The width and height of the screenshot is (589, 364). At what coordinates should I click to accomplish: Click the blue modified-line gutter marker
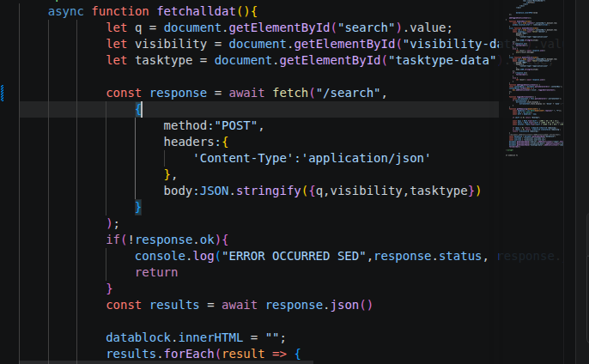coord(3,94)
